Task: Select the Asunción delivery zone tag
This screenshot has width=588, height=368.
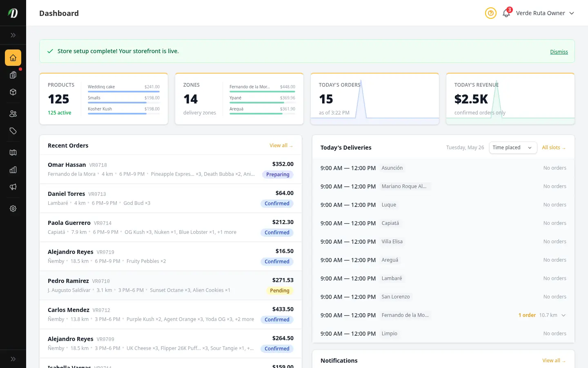Action: (392, 168)
